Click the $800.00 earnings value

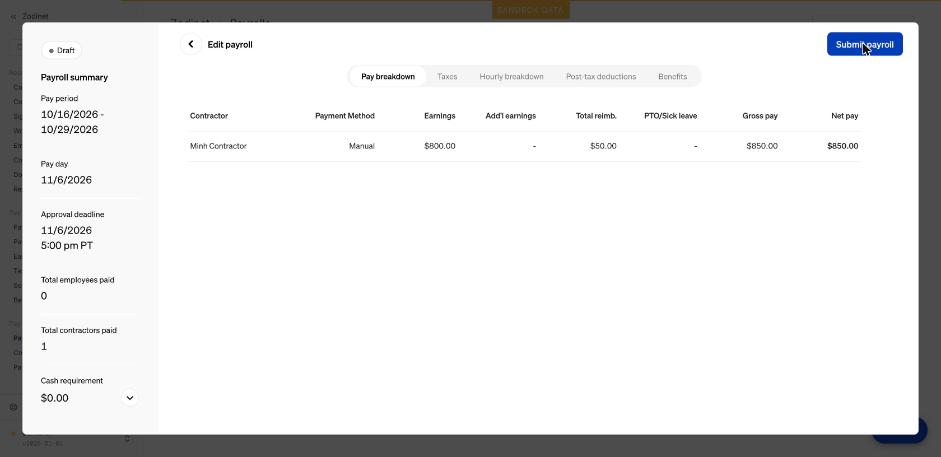[439, 146]
